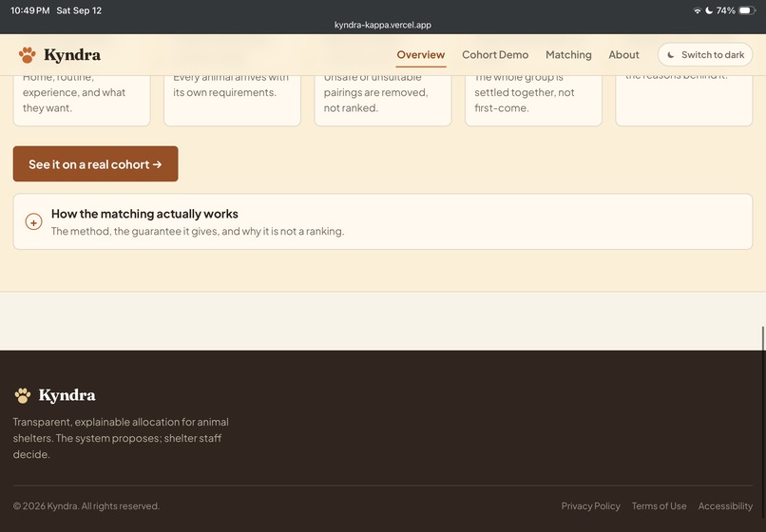Go to the Cohort Demo tab
766x532 pixels.
[495, 55]
